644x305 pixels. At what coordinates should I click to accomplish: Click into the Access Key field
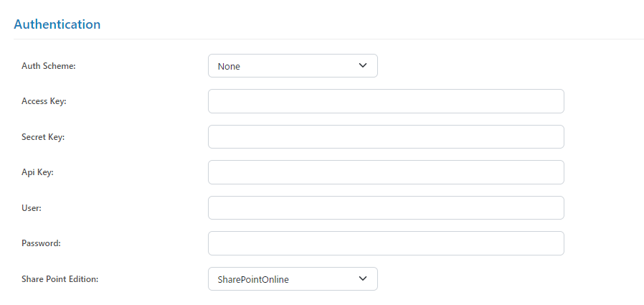(385, 101)
